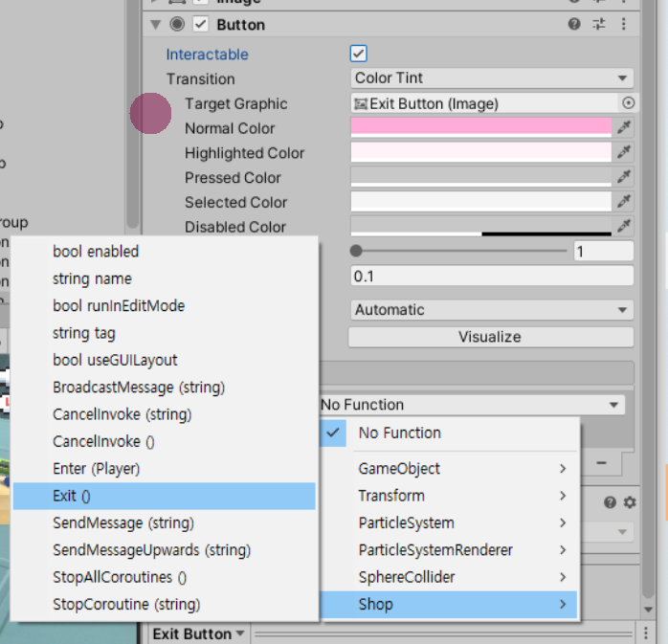Choose string tag property
Viewport: 668px width, 644px height.
(164, 333)
